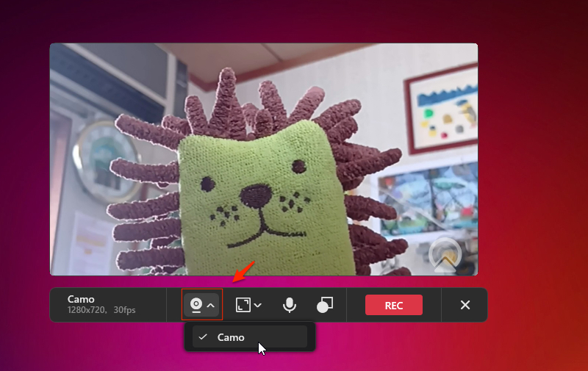Close the recorder toolbar with X
Image resolution: width=588 pixels, height=371 pixels.
pos(465,305)
